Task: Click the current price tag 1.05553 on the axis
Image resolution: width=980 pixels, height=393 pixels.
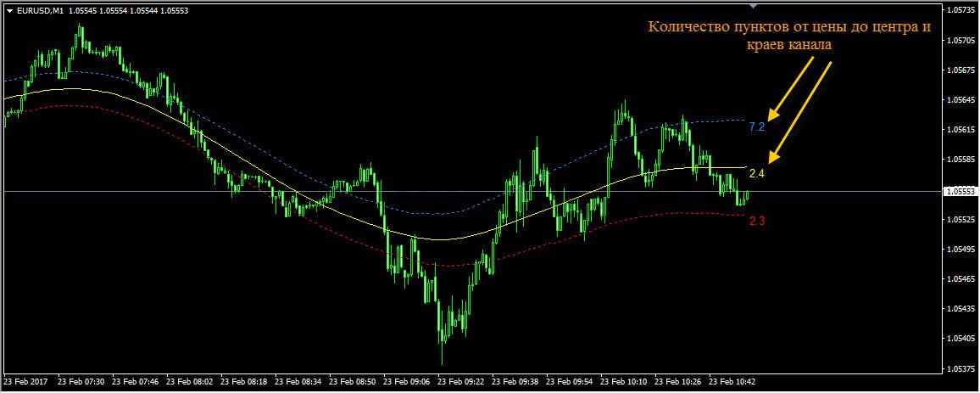Action: pyautogui.click(x=961, y=192)
